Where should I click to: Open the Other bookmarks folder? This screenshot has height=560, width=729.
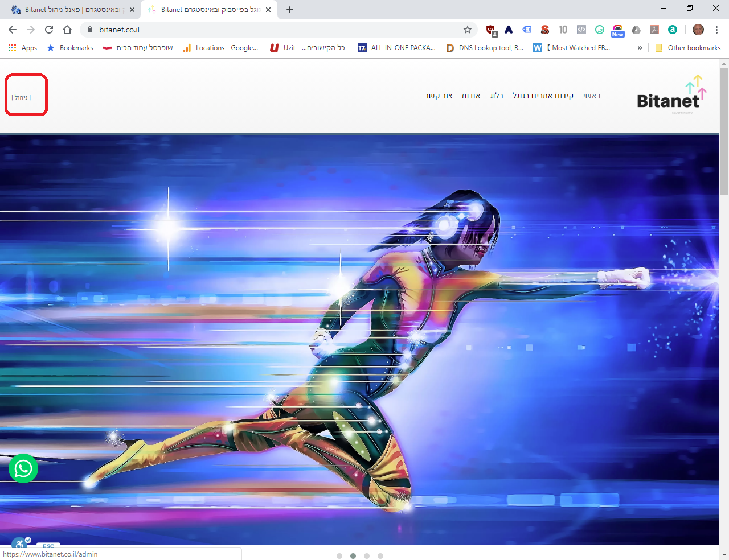point(688,48)
